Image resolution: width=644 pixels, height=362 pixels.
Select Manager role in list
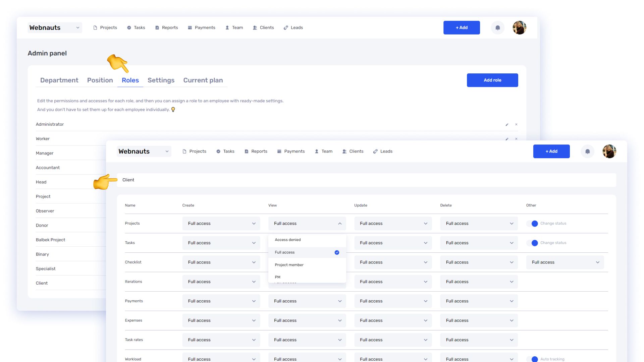(45, 153)
